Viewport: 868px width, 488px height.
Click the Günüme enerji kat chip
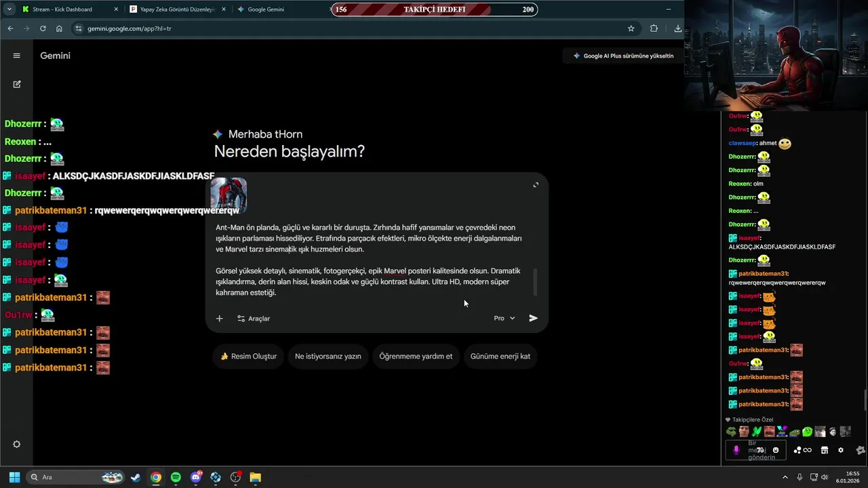tap(500, 356)
